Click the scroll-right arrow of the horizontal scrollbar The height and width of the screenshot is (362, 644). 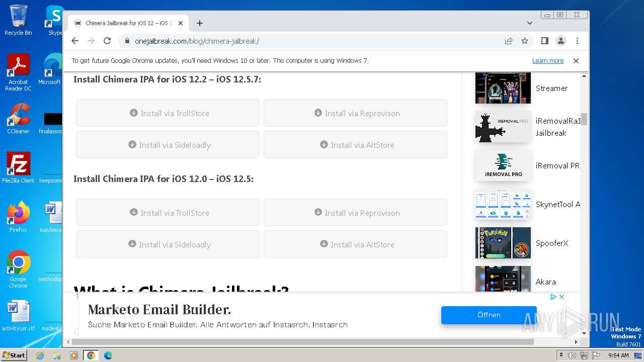pos(577,342)
